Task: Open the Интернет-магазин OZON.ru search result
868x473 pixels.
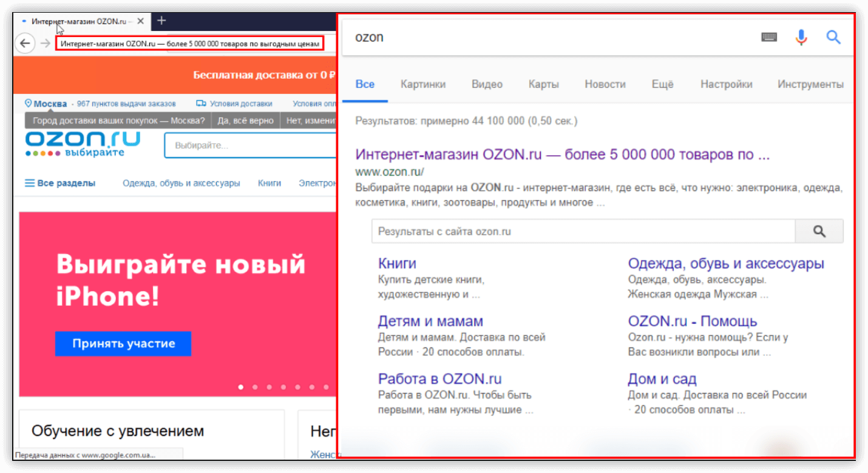Action: 563,154
